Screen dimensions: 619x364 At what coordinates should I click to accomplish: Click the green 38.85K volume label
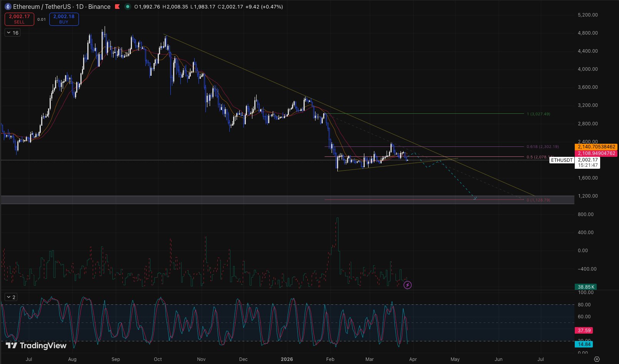(586, 287)
